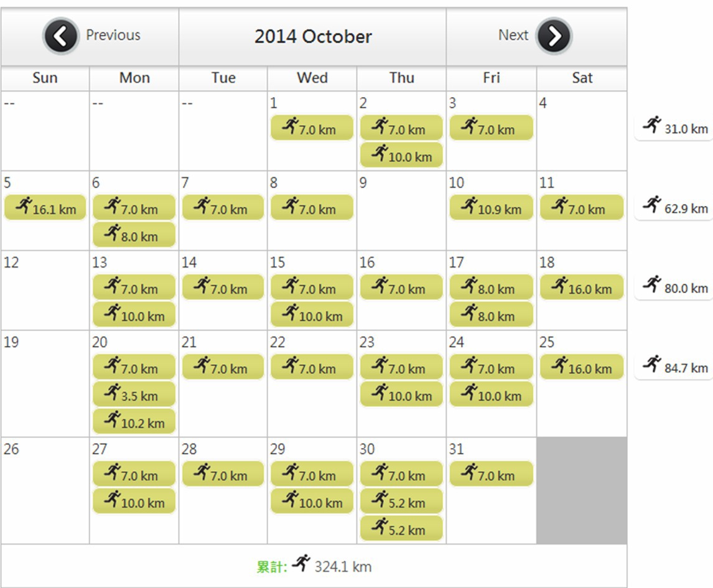Screen dimensions: 713x588
Task: Select the 16.0 km run on October 18
Action: click(582, 287)
